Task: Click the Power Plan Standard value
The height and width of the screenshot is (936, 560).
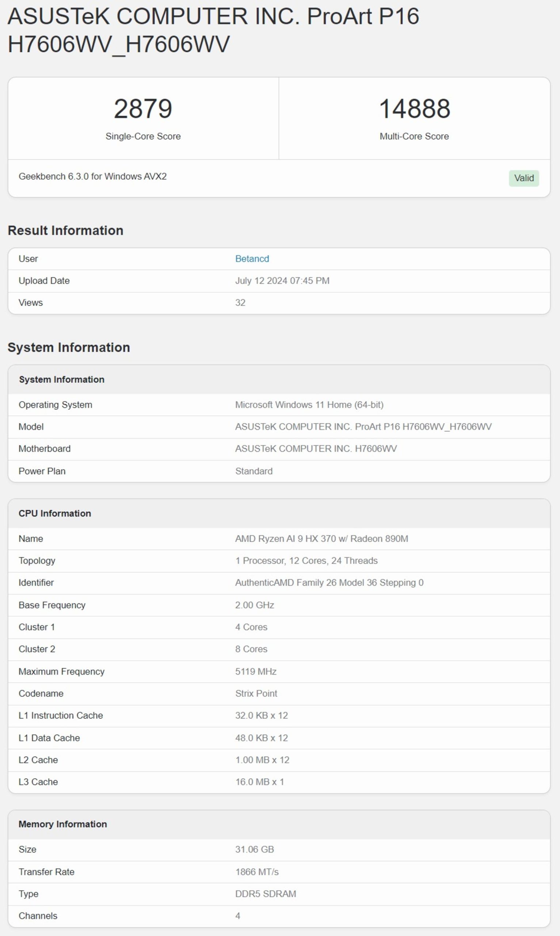Action: point(254,471)
